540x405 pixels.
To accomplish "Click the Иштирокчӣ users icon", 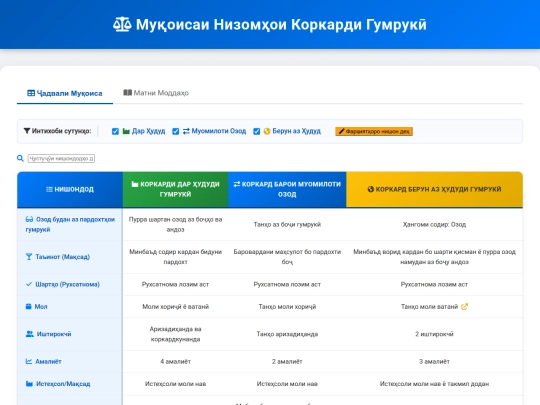I will coord(30,334).
